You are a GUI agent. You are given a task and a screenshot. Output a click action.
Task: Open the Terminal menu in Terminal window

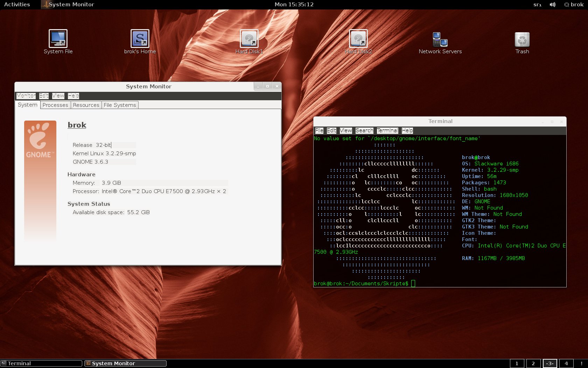point(387,130)
